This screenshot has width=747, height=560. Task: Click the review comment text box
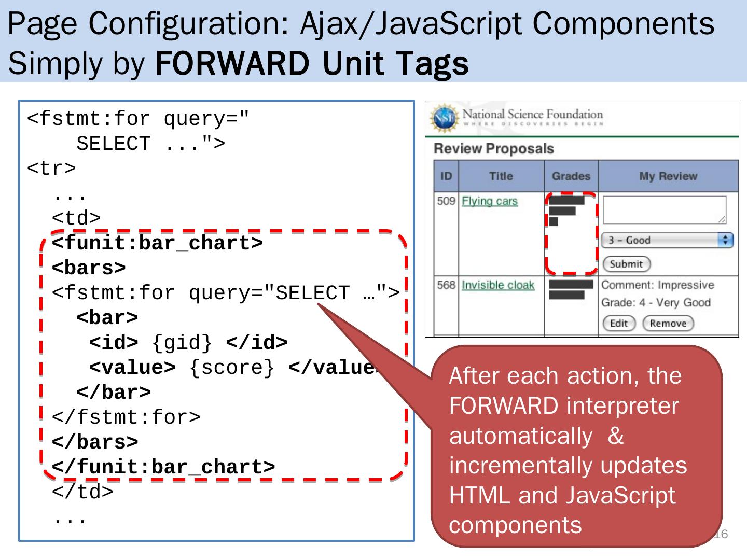click(x=665, y=210)
